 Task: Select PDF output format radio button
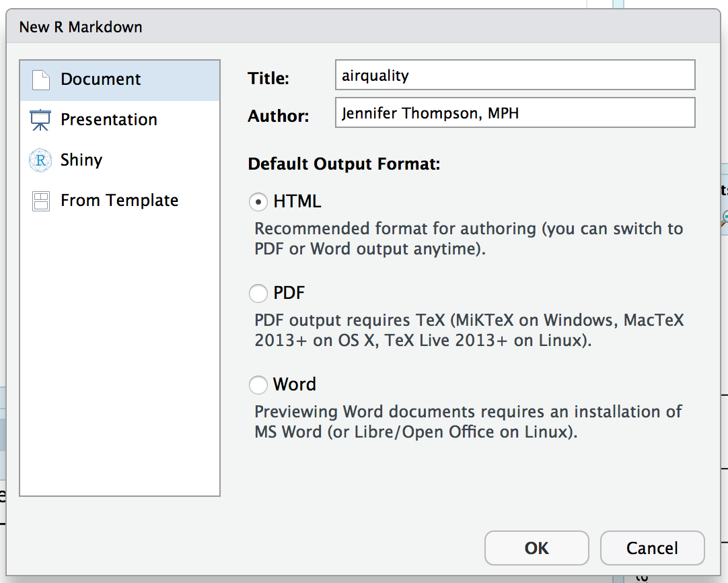[x=258, y=293]
